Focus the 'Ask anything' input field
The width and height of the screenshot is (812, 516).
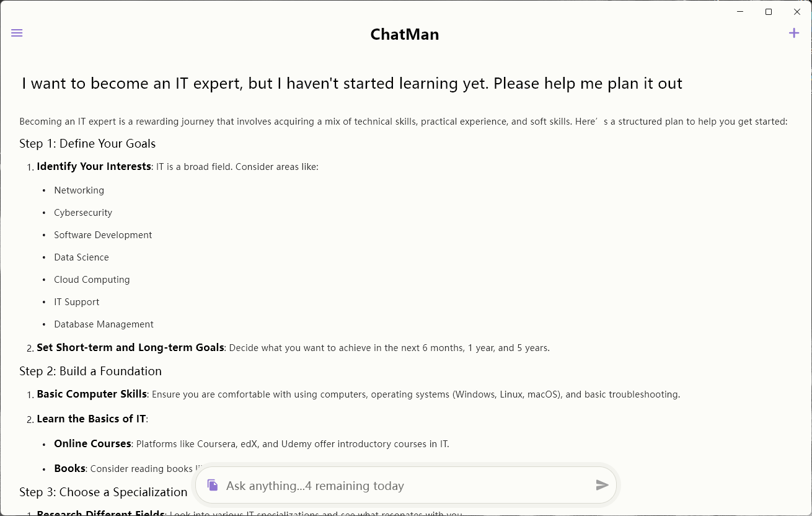pyautogui.click(x=403, y=486)
